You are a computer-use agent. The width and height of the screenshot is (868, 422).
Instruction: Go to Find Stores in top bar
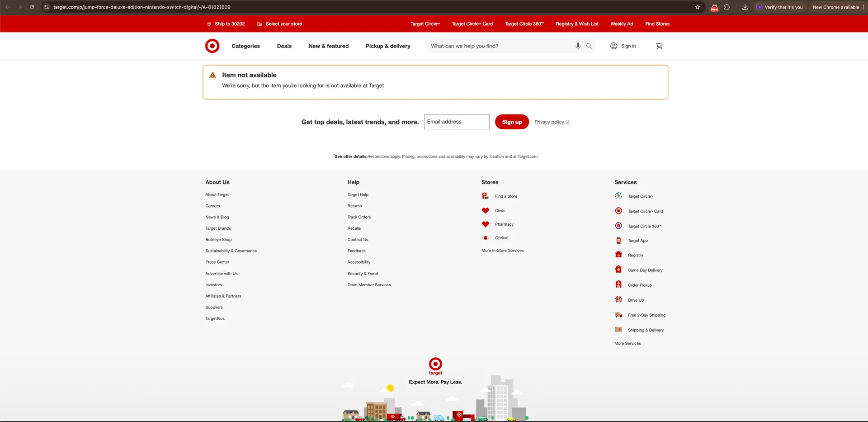click(x=657, y=24)
